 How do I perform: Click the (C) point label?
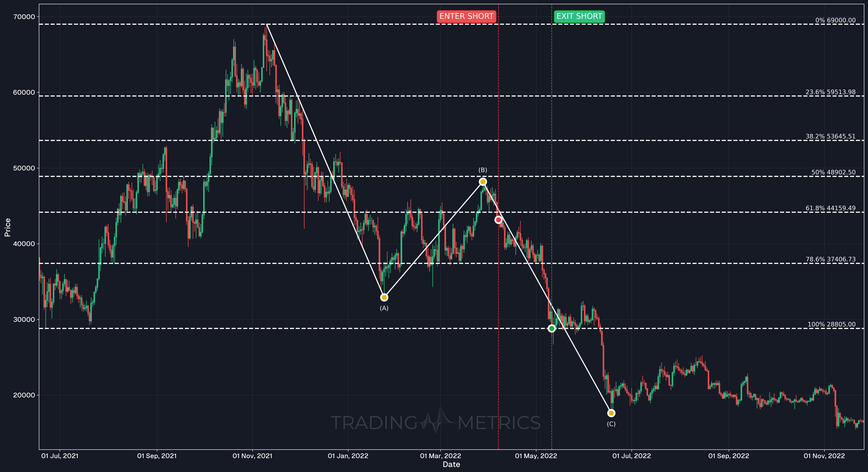(611, 424)
